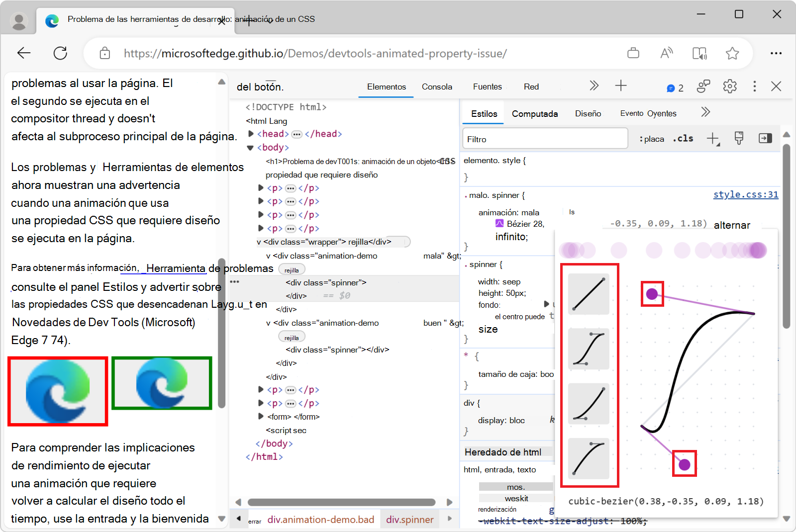The image size is (796, 532).
Task: Click the element inline style painter brush icon
Action: [x=739, y=138]
